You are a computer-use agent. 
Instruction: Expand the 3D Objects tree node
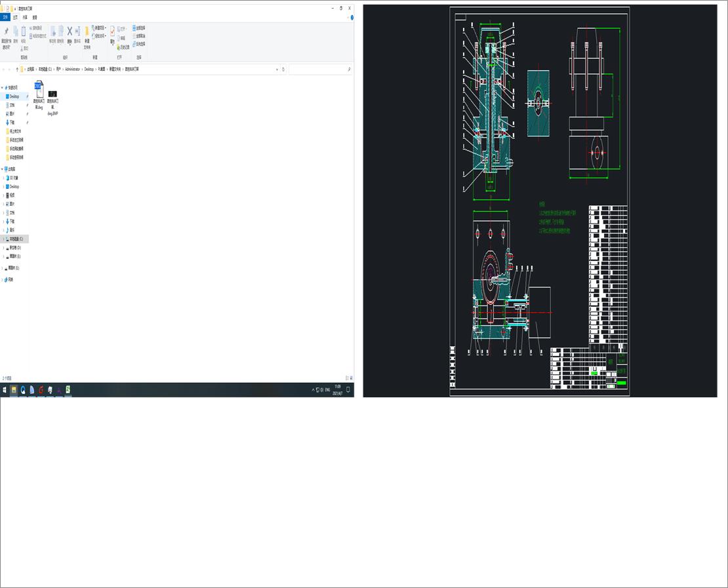tap(4, 178)
